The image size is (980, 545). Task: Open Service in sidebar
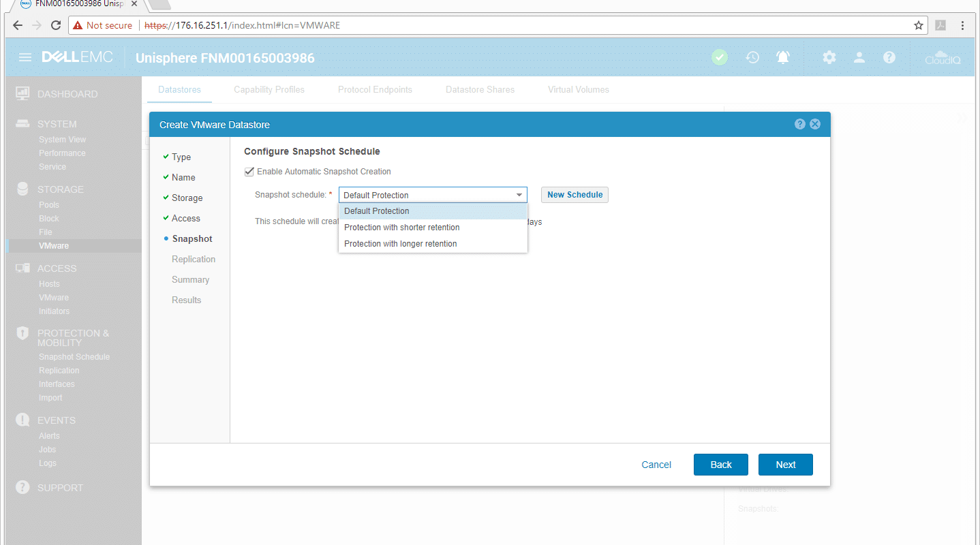52,167
